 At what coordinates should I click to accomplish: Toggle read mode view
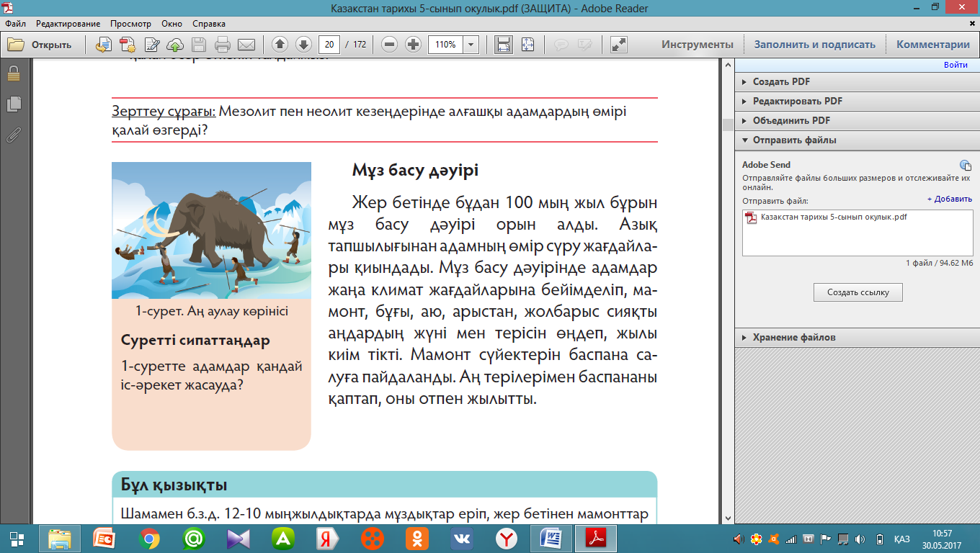click(618, 45)
